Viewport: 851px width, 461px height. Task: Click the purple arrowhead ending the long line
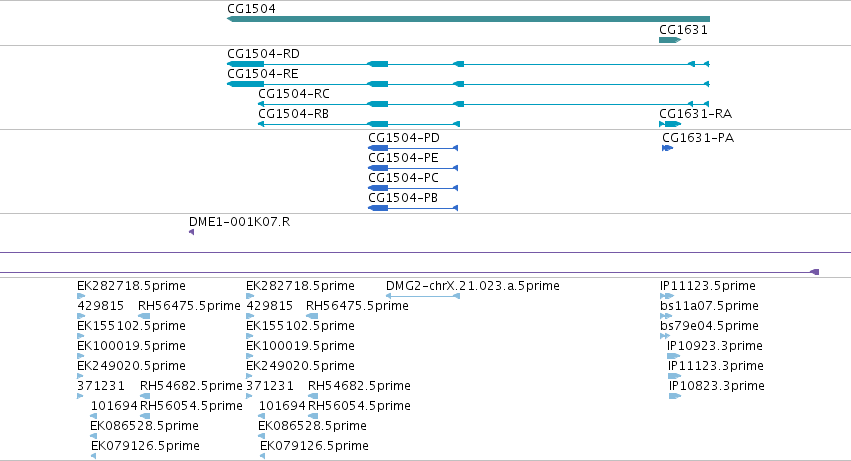click(814, 272)
